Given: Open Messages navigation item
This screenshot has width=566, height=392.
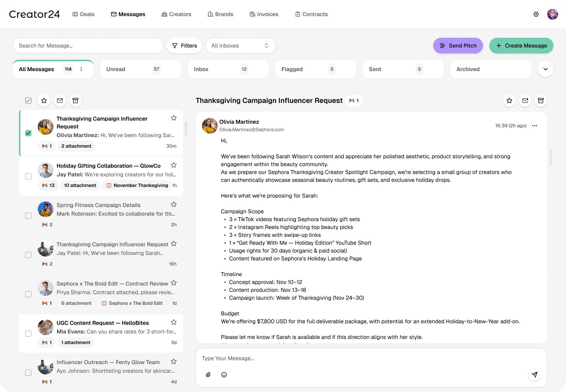Looking at the screenshot, I should point(128,14).
